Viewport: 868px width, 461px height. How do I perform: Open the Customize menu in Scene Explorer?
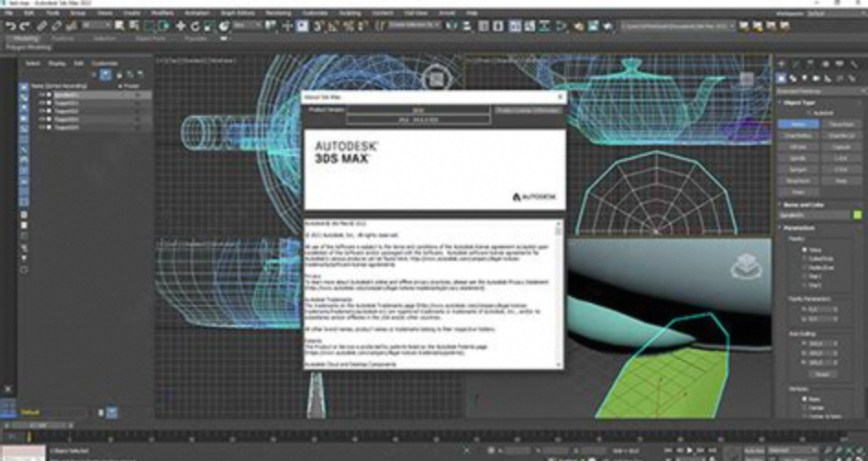click(x=105, y=63)
